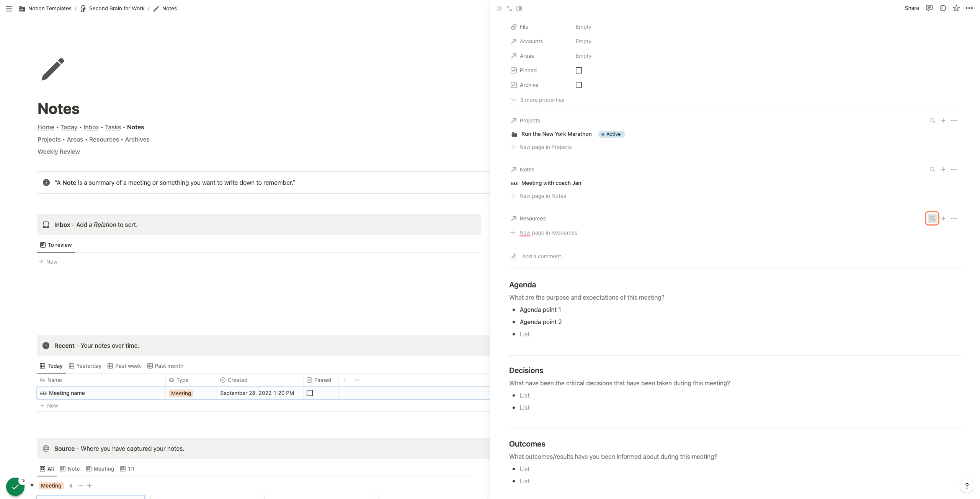Click Share in the top bar

[x=911, y=8]
